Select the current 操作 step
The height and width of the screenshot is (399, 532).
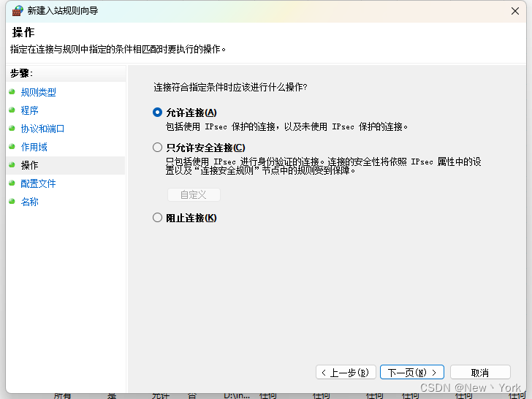tap(29, 165)
